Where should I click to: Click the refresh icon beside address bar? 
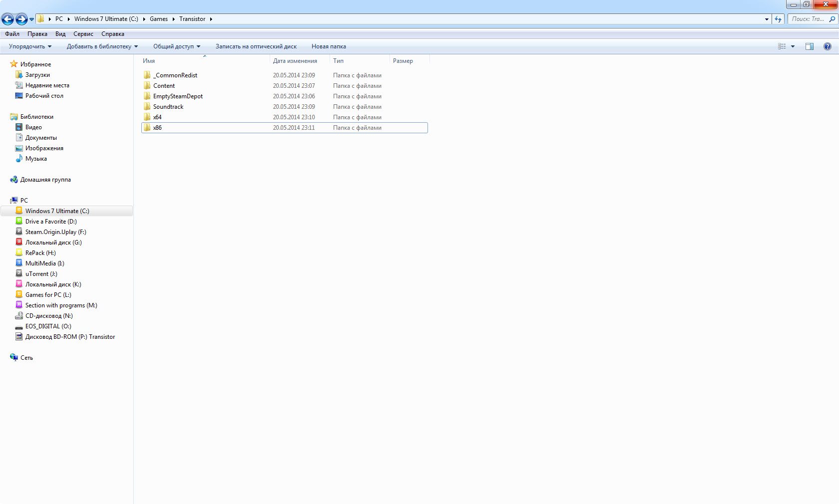pyautogui.click(x=778, y=19)
